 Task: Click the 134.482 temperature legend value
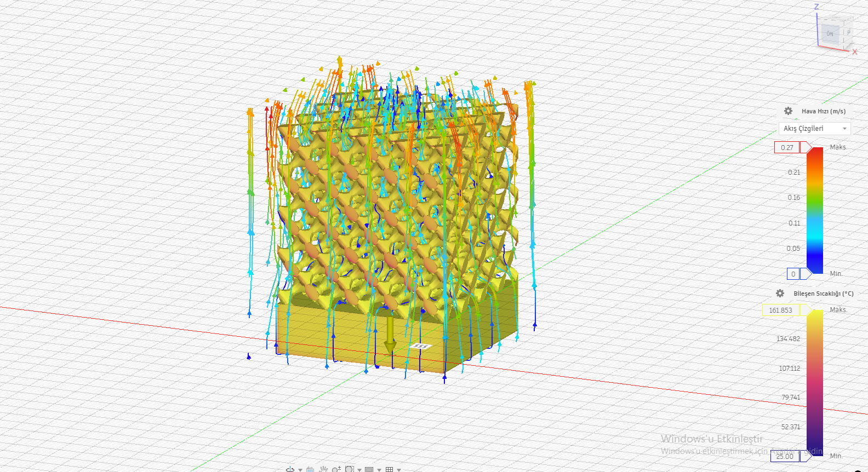[788, 339]
